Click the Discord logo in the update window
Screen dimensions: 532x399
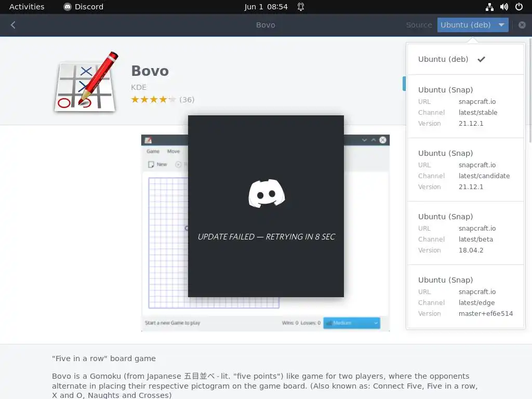pos(267,193)
